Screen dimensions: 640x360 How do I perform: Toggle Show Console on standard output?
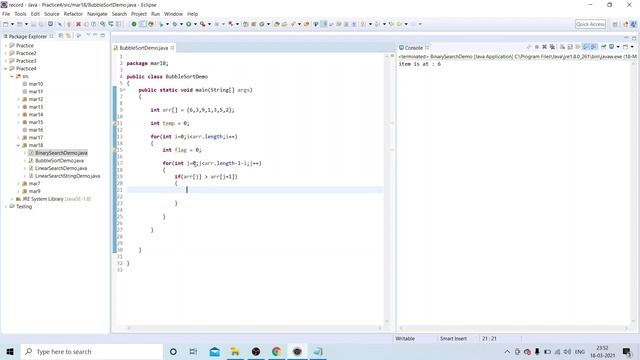[585, 47]
